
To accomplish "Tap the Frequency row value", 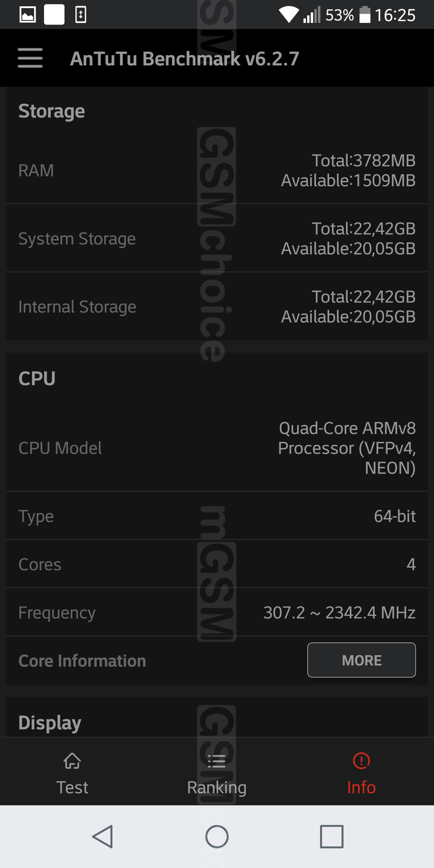I will pos(339,612).
